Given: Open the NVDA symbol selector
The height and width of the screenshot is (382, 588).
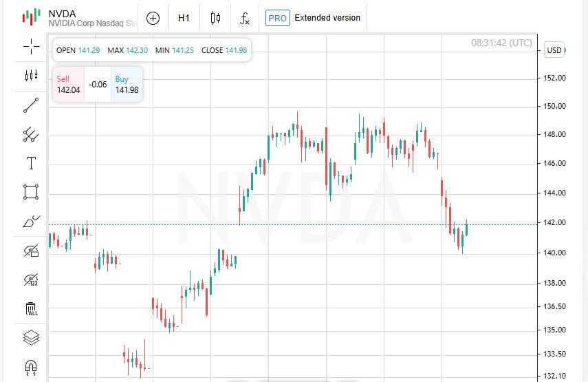Looking at the screenshot, I should (92, 19).
